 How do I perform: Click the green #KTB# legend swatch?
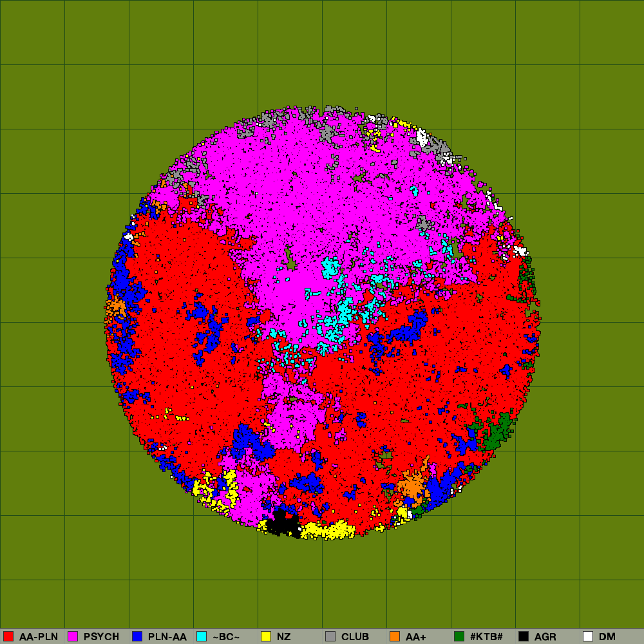(459, 636)
